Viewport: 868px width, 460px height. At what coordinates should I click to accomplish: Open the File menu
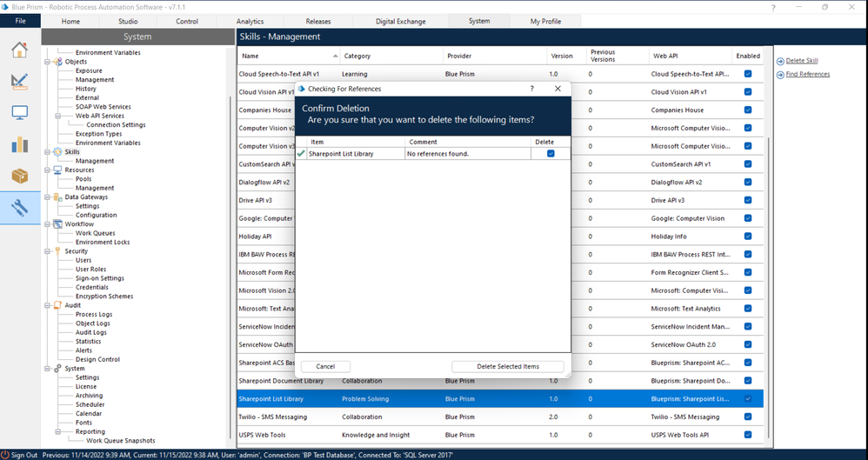(x=20, y=21)
